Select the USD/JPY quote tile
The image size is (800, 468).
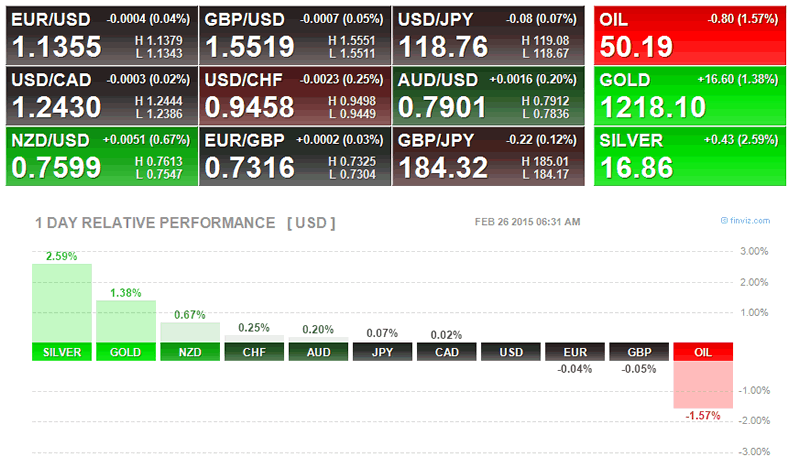click(x=487, y=35)
